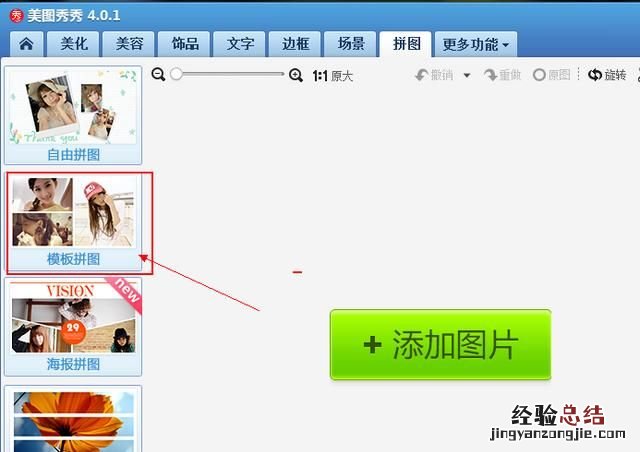Select the 拼图 tab
The image size is (640, 452).
(x=406, y=44)
